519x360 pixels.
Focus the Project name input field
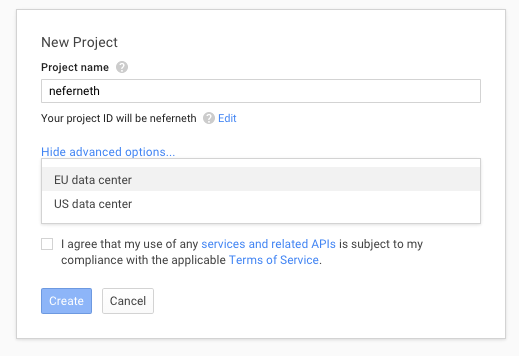pyautogui.click(x=261, y=91)
